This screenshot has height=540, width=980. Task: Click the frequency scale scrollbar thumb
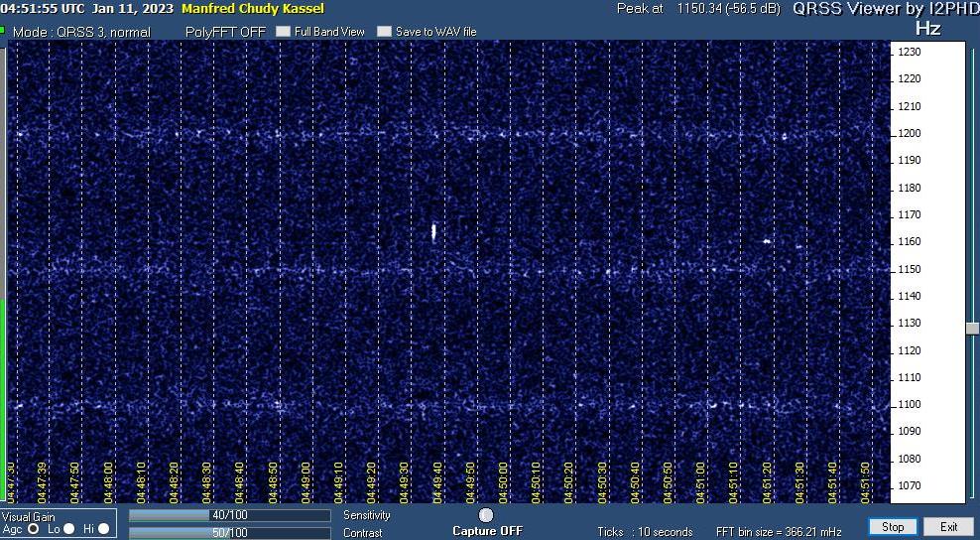pos(972,328)
